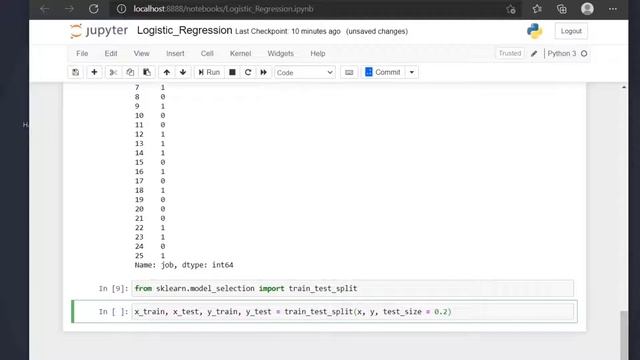Click the Python logo icon
This screenshot has height=360, width=640.
(534, 31)
